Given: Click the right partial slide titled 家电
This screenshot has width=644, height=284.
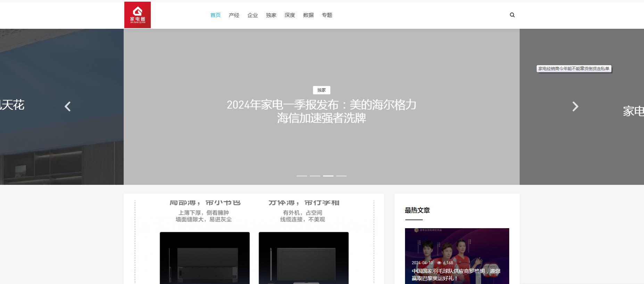Looking at the screenshot, I should pyautogui.click(x=633, y=111).
